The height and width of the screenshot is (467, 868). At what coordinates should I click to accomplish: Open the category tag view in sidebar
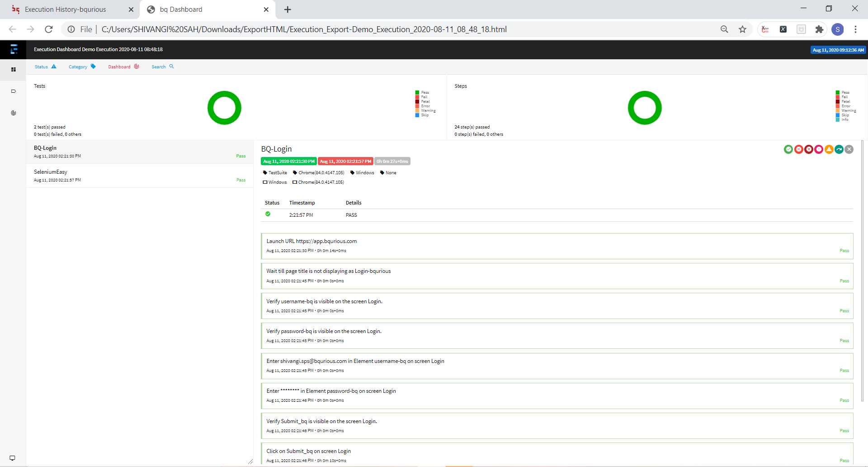(14, 91)
